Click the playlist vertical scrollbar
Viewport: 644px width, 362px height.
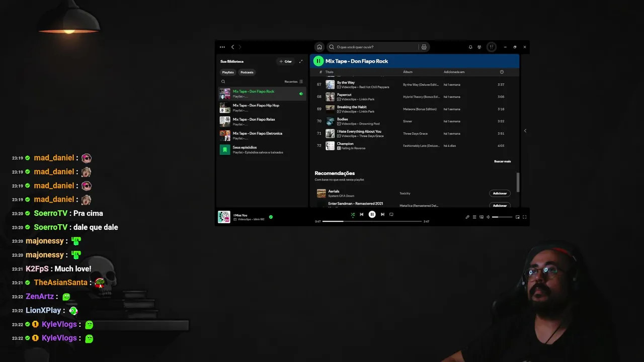(518, 182)
